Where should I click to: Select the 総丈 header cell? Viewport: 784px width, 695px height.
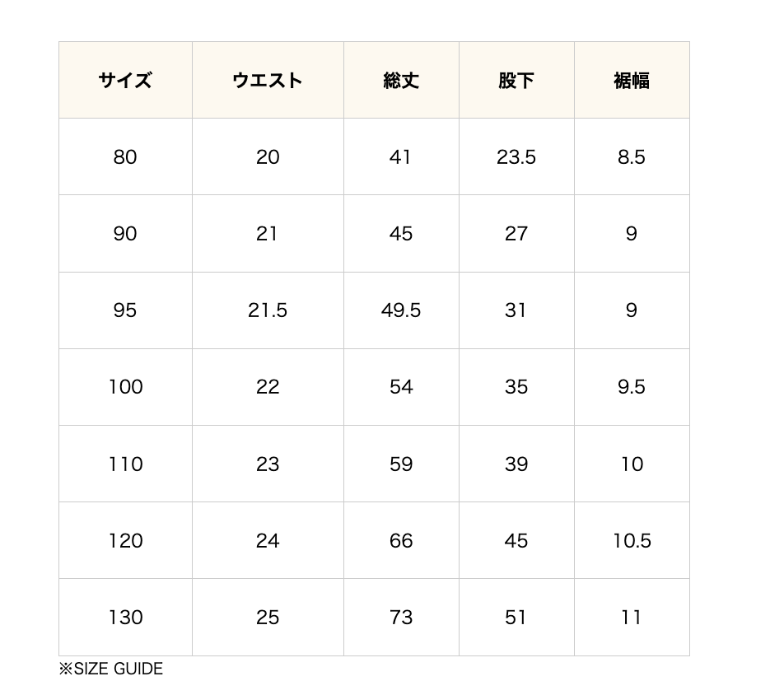[401, 80]
